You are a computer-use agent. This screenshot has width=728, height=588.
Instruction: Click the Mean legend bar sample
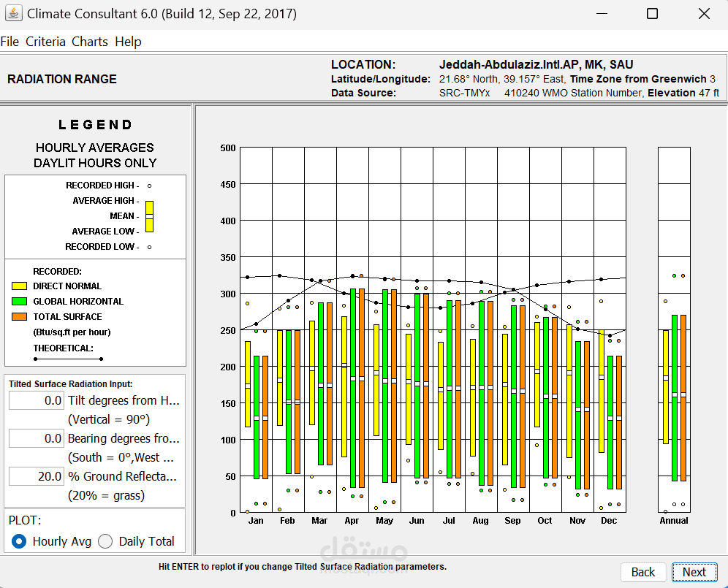coord(150,216)
